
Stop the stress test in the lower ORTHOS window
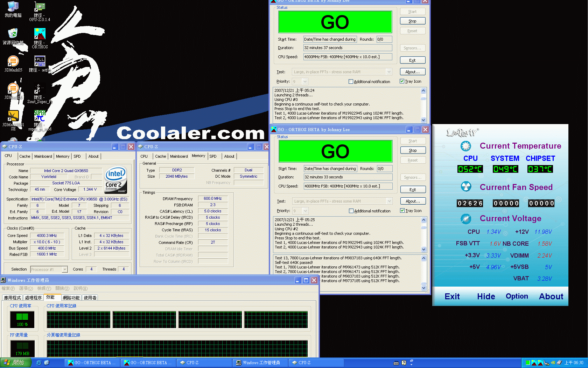pos(413,150)
